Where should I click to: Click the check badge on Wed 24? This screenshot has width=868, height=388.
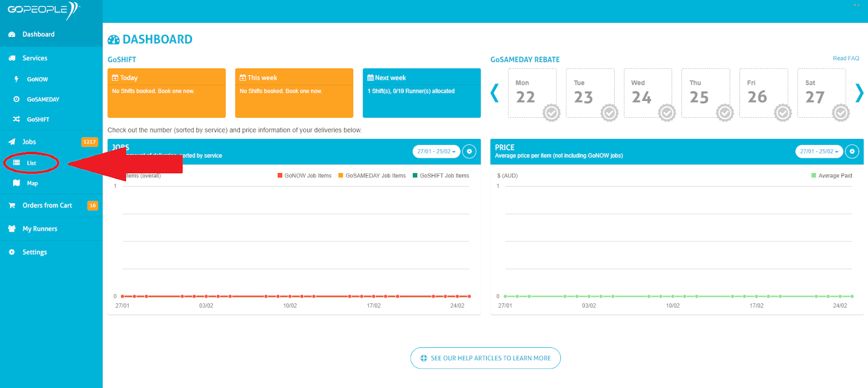(x=667, y=113)
